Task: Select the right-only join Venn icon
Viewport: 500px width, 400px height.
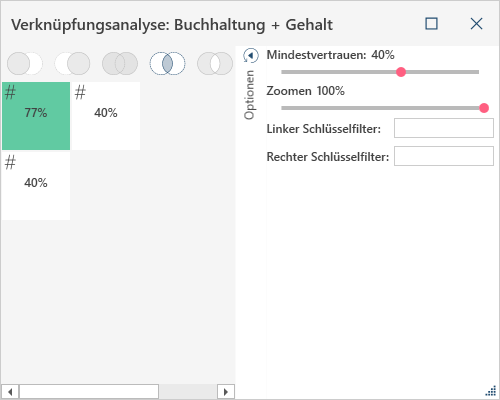Action: (72, 63)
